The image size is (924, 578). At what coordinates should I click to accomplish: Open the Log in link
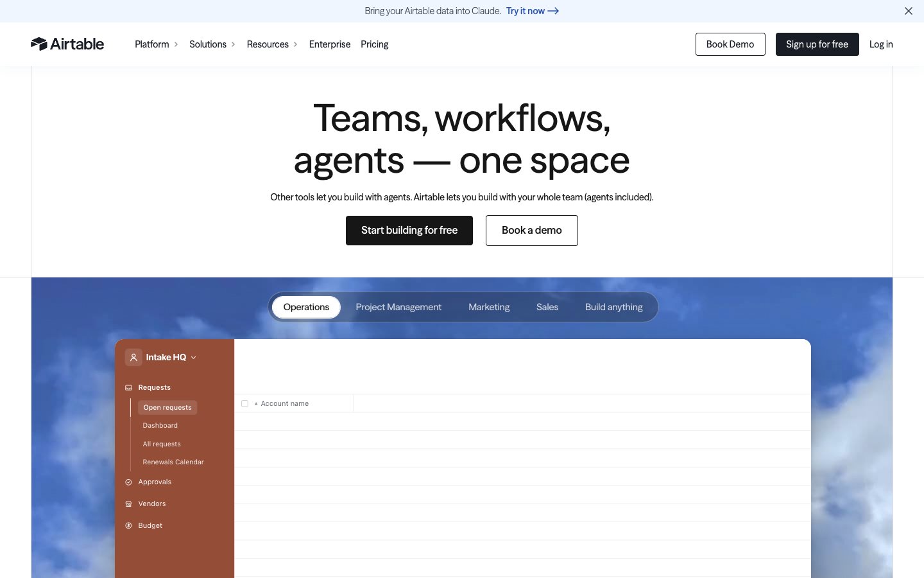point(881,44)
